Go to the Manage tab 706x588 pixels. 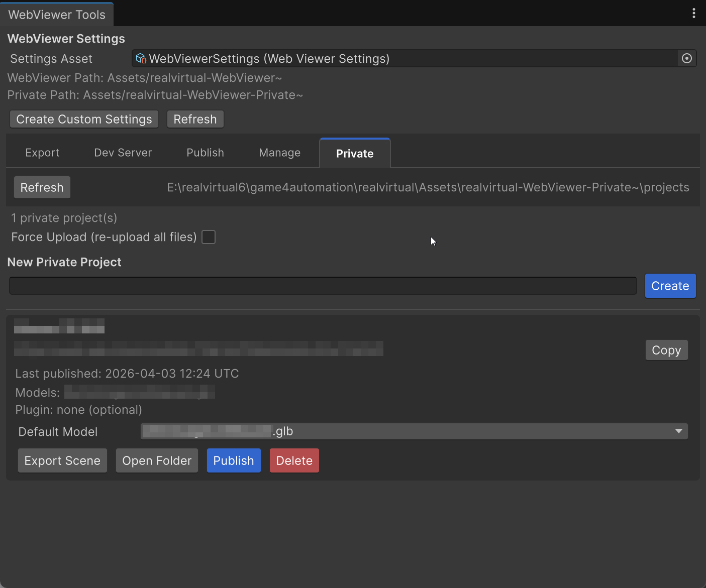pyautogui.click(x=279, y=153)
